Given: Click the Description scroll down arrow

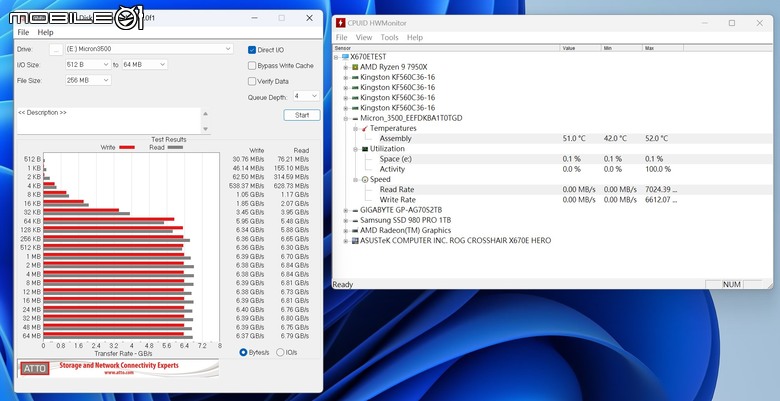Looking at the screenshot, I should 205,129.
